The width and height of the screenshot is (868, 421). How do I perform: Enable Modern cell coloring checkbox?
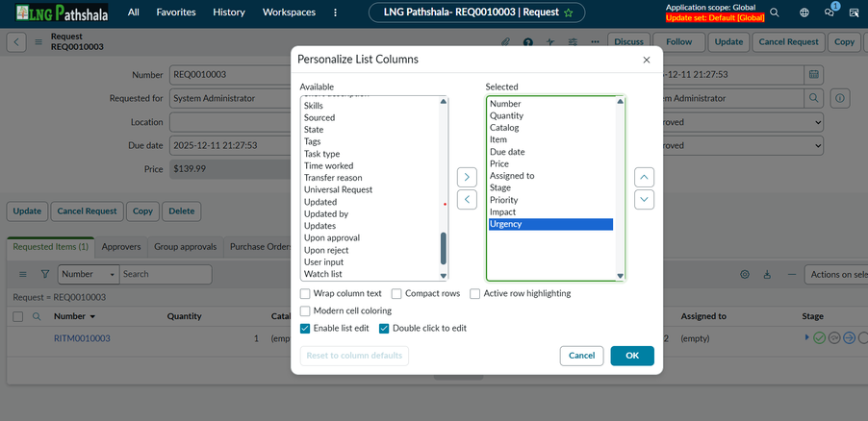(305, 310)
